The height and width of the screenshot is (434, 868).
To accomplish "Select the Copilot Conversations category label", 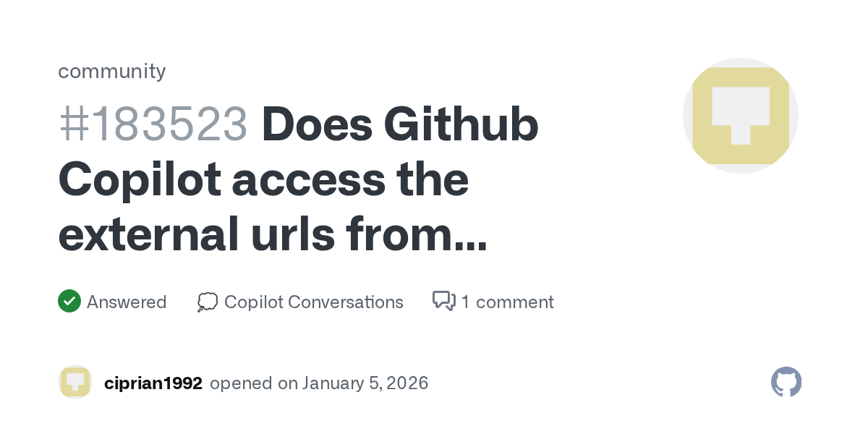I will point(313,302).
